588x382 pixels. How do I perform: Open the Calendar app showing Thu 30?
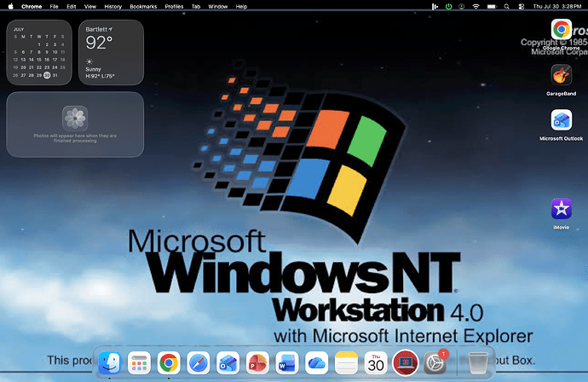coord(376,363)
